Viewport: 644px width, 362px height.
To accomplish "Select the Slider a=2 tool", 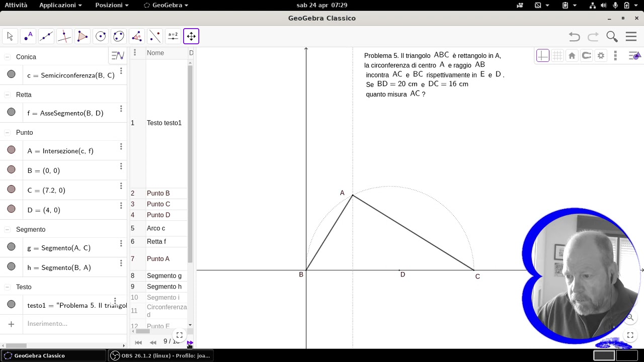I will coord(173,36).
